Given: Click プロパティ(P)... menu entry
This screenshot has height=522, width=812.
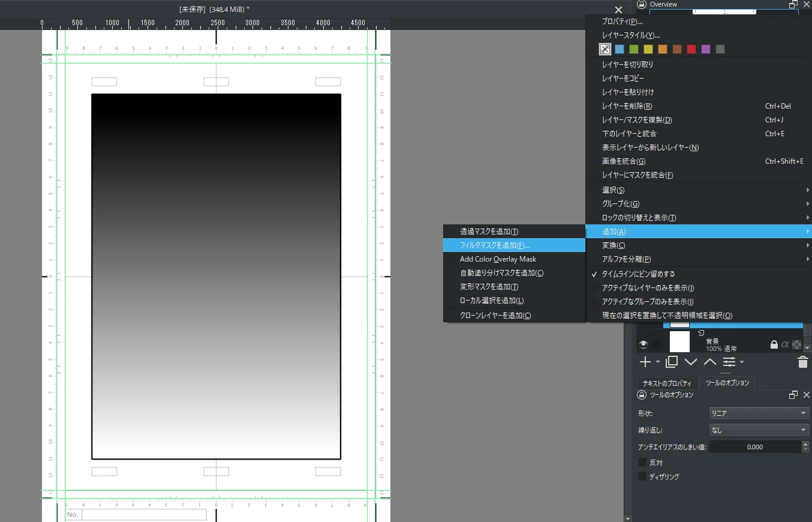Looking at the screenshot, I should coord(699,21).
